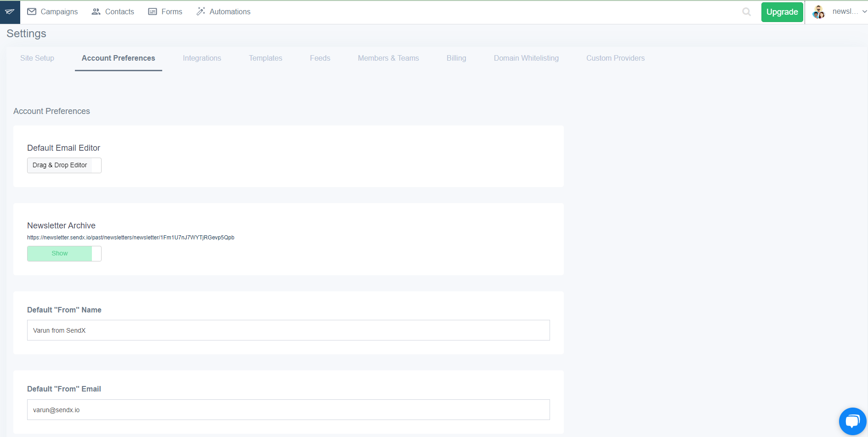Image resolution: width=868 pixels, height=437 pixels.
Task: Click the Campaigns envelope icon
Action: click(32, 11)
